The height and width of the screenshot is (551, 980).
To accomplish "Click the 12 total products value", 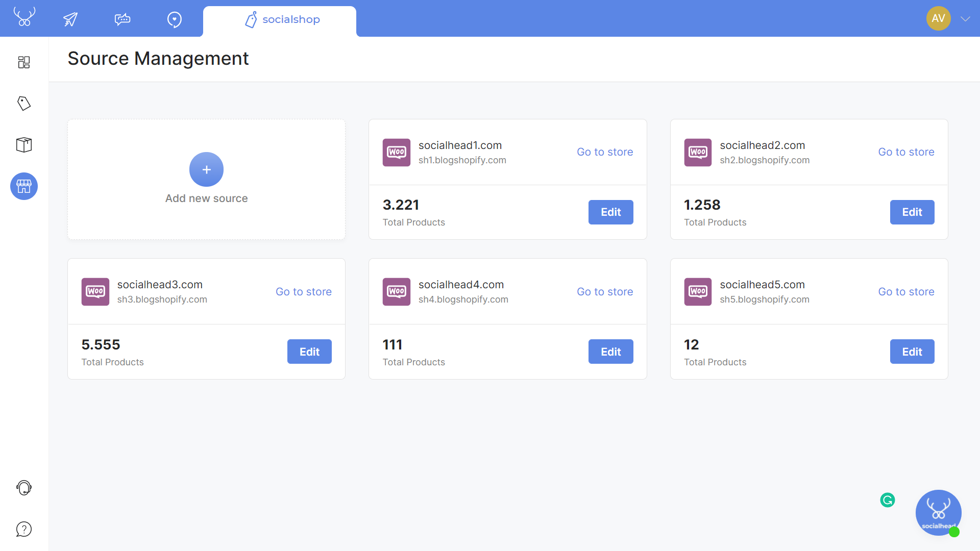I will [x=691, y=345].
